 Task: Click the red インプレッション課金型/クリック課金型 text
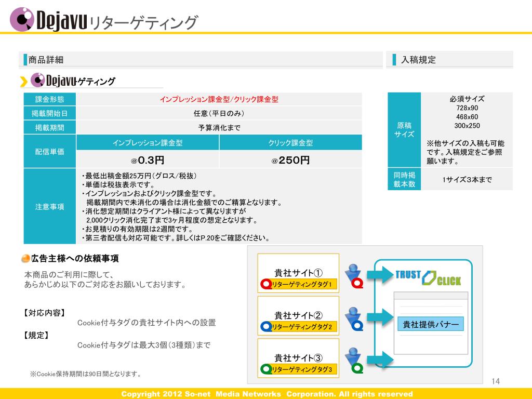click(219, 99)
